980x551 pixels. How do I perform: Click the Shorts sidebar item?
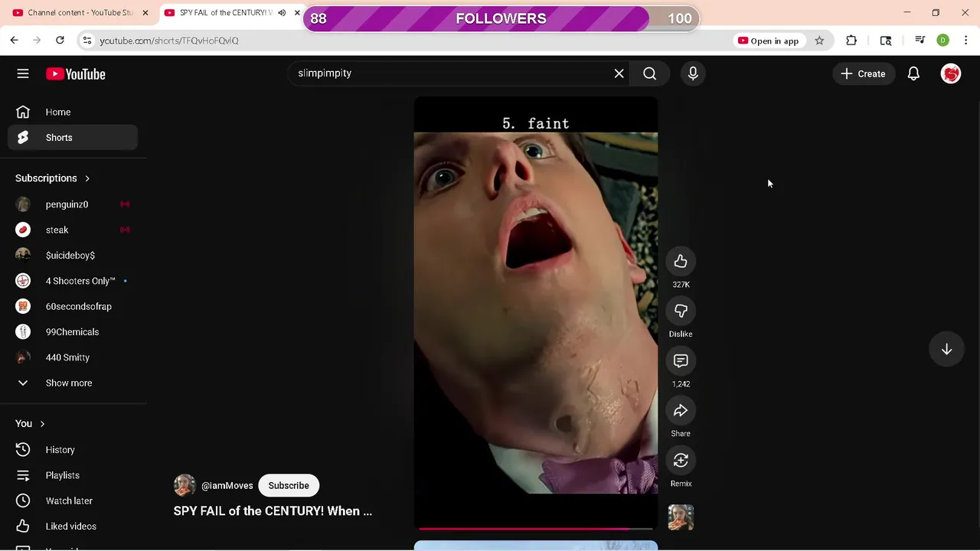coord(73,138)
